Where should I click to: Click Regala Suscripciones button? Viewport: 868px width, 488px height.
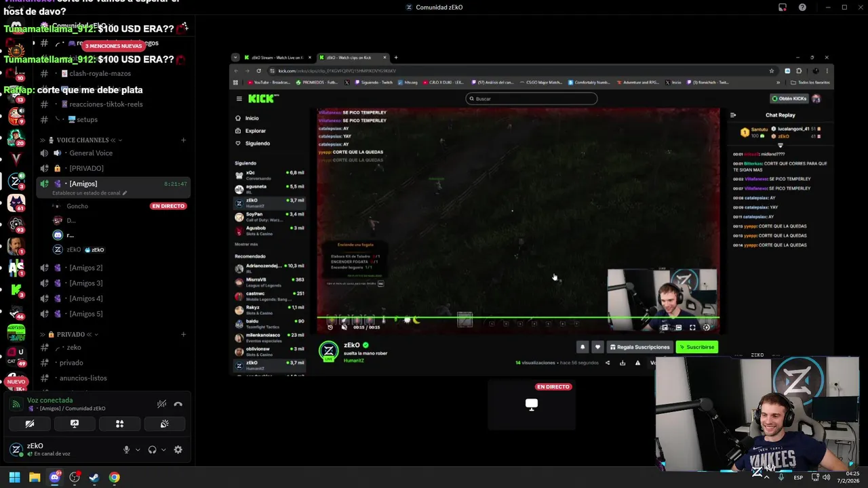pyautogui.click(x=639, y=347)
